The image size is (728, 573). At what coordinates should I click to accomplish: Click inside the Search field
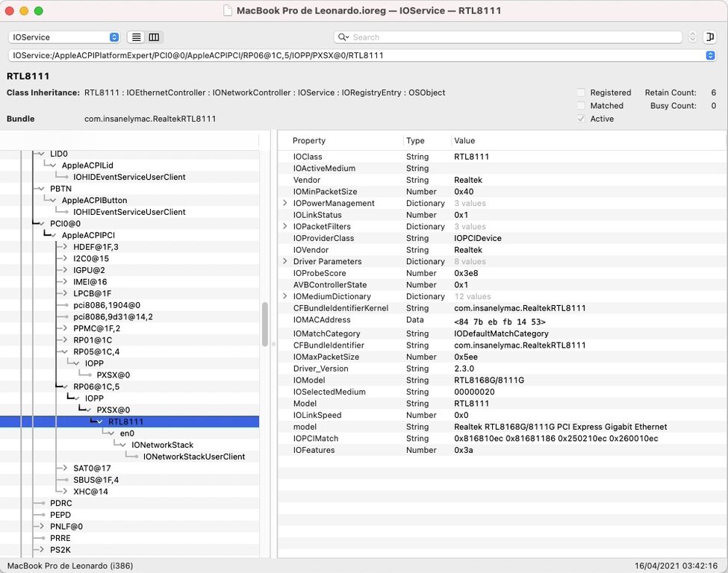click(508, 37)
